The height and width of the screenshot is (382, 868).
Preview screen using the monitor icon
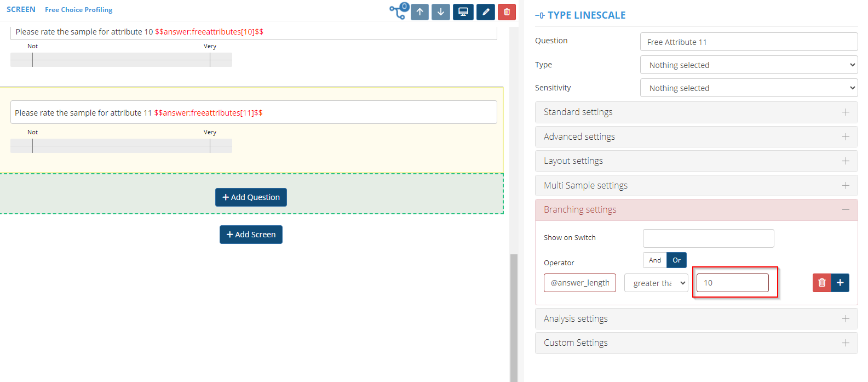(x=463, y=12)
